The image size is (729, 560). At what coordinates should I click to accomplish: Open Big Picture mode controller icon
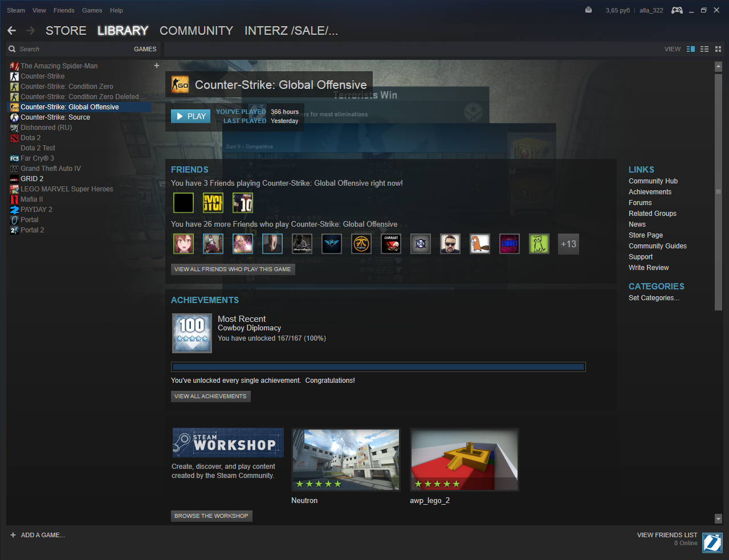point(677,10)
